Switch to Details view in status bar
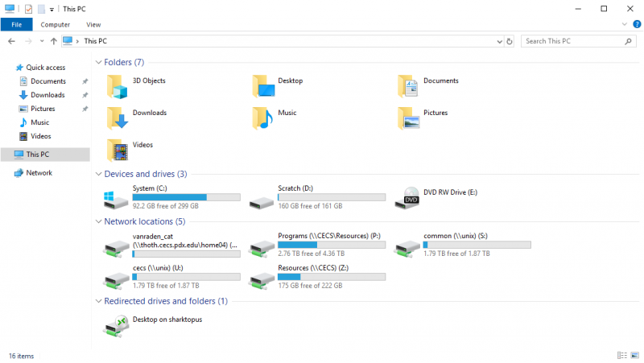 [x=621, y=355]
